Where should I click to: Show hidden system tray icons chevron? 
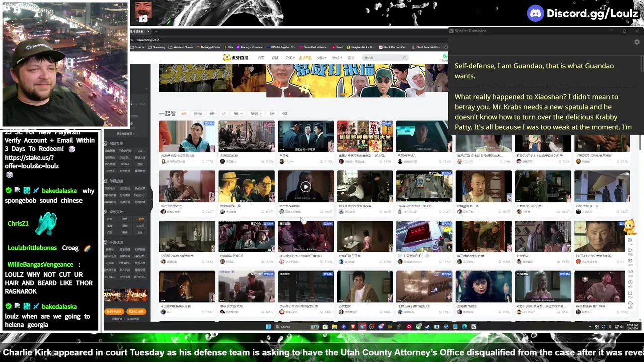tap(590, 326)
